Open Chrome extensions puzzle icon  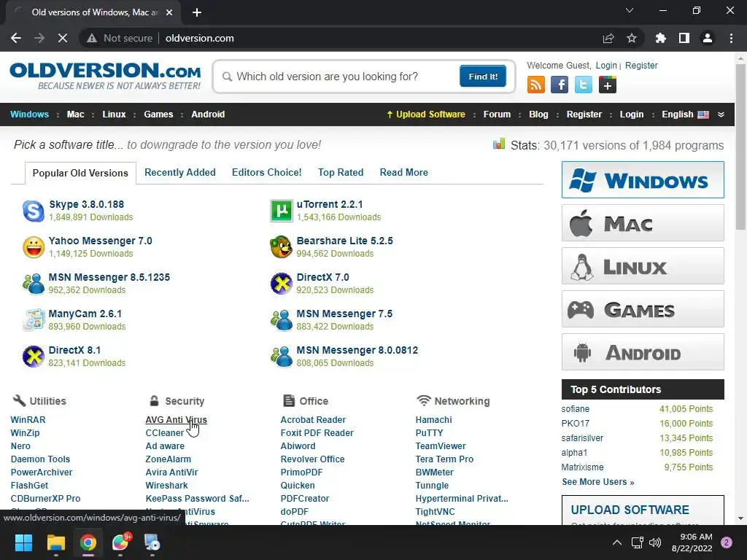tap(661, 38)
